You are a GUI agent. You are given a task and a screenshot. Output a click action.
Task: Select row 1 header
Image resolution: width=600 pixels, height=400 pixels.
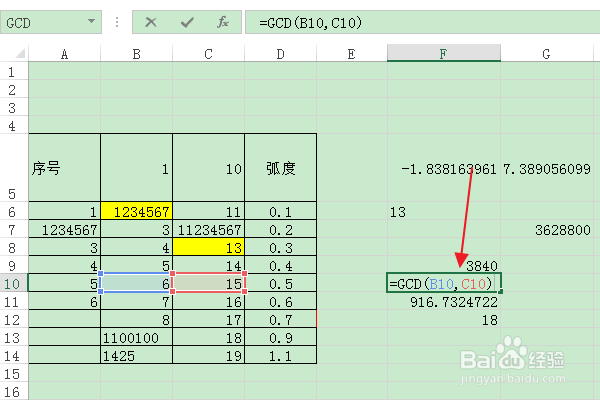tap(14, 71)
